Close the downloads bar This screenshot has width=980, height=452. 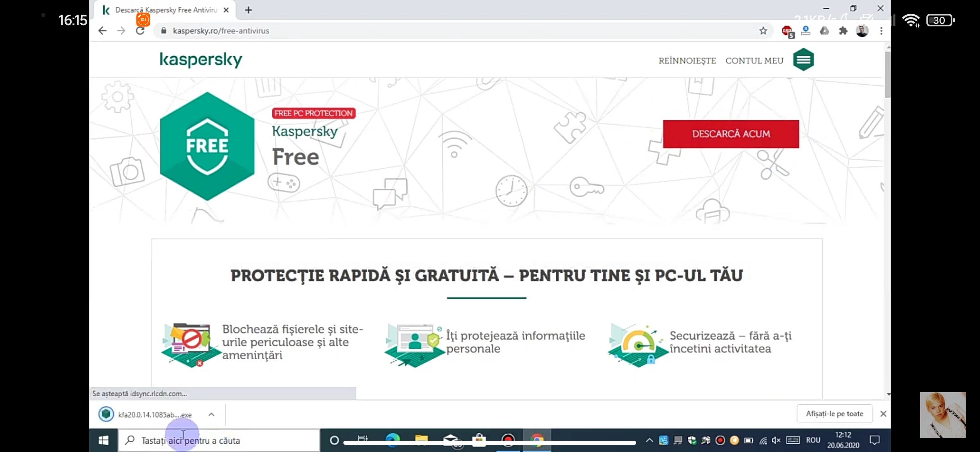(883, 413)
